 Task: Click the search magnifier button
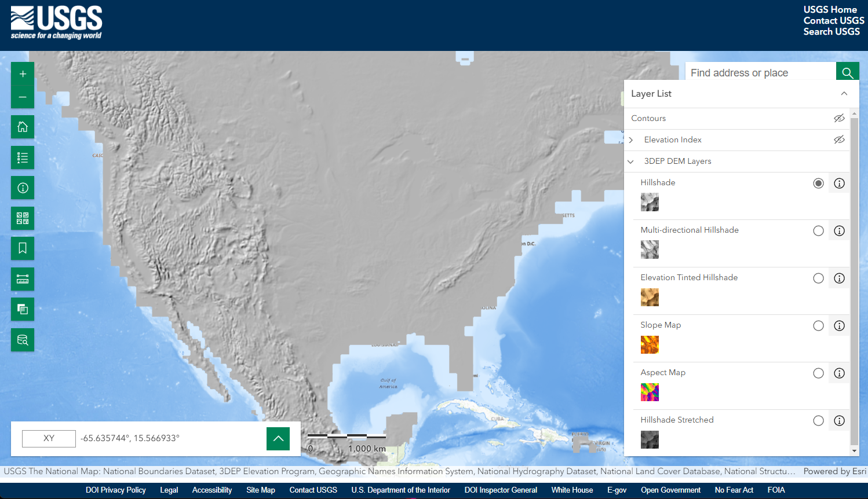tap(847, 73)
